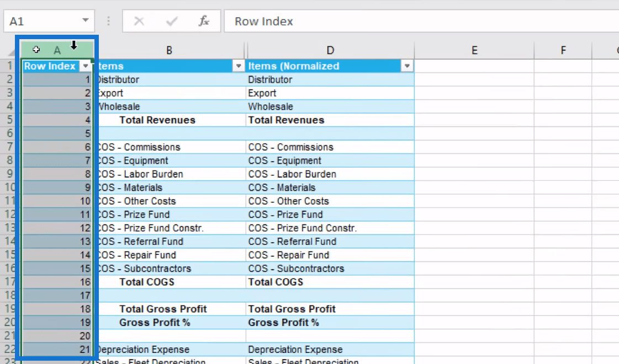Image resolution: width=619 pixels, height=364 pixels.
Task: Click COS - Other Costs in column D
Action: coord(330,201)
